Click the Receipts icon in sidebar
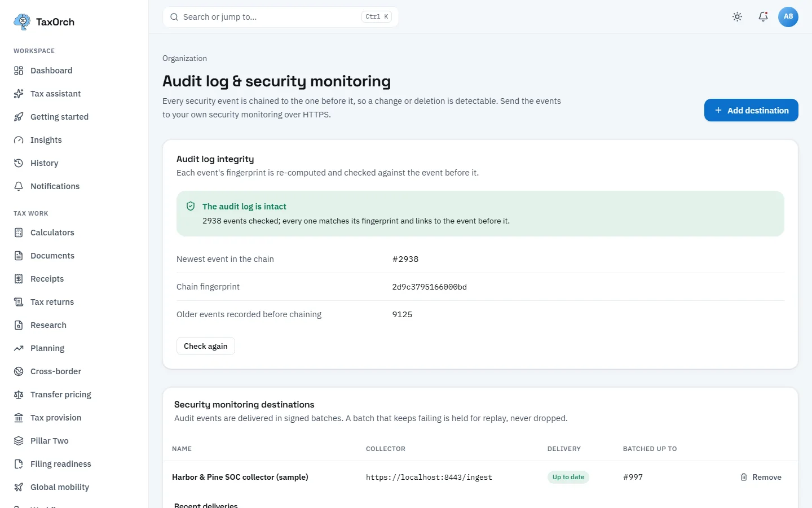 click(x=19, y=279)
